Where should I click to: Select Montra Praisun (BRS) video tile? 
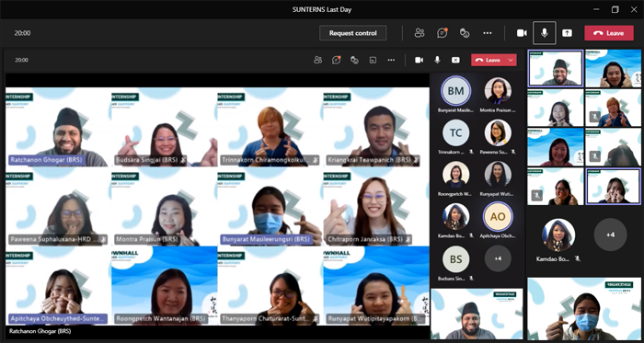[165, 206]
